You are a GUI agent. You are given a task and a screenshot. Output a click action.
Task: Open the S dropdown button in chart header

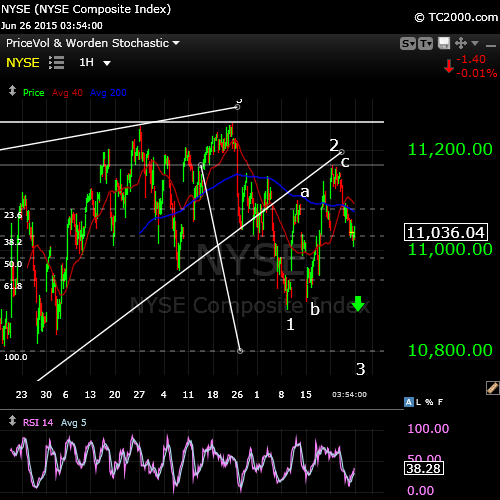click(408, 43)
